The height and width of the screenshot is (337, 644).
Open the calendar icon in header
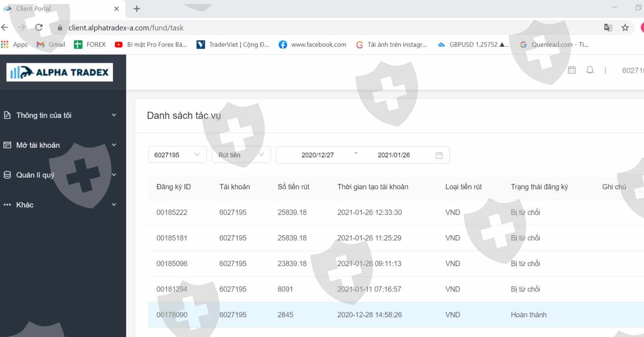pos(572,70)
